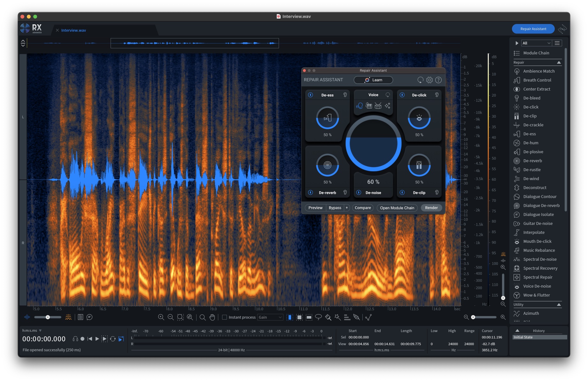Collapse the Repair section in the module list
The height and width of the screenshot is (381, 588).
(x=559, y=62)
